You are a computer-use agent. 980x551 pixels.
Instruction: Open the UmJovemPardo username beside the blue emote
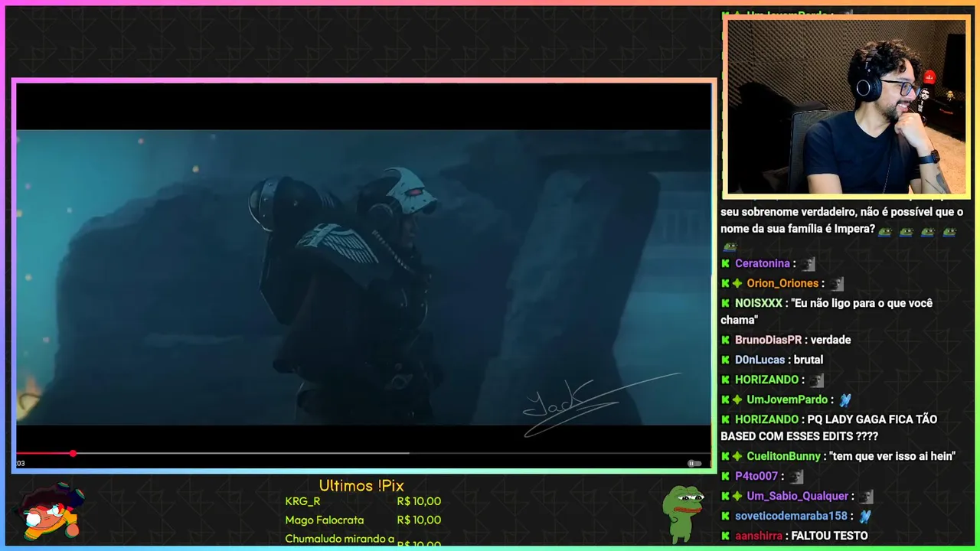pyautogui.click(x=787, y=399)
